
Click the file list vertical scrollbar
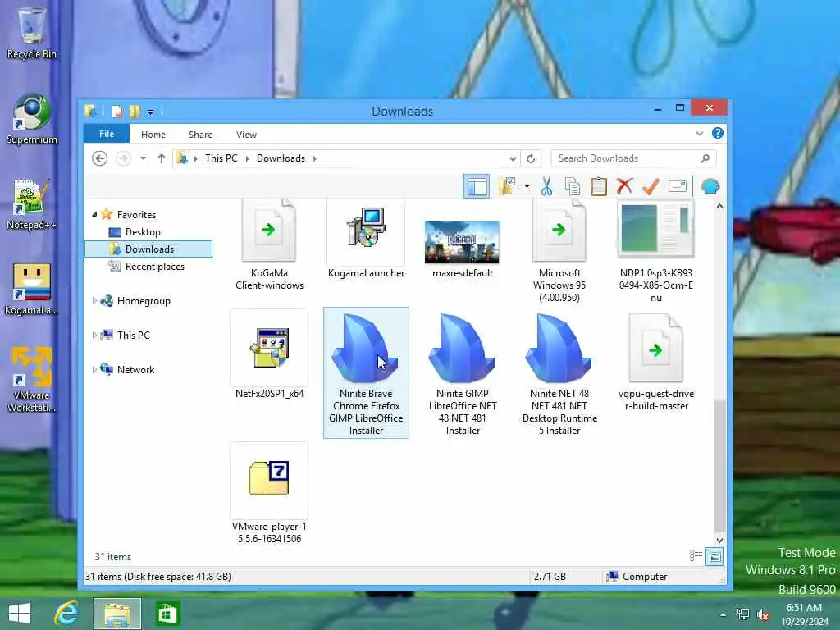[x=719, y=466]
